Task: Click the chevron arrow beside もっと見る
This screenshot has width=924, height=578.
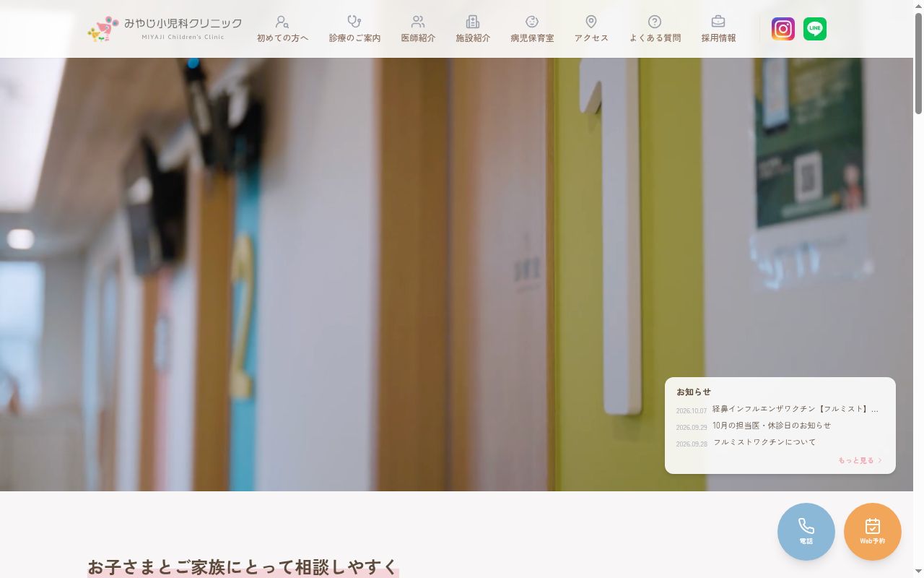Action: [880, 460]
